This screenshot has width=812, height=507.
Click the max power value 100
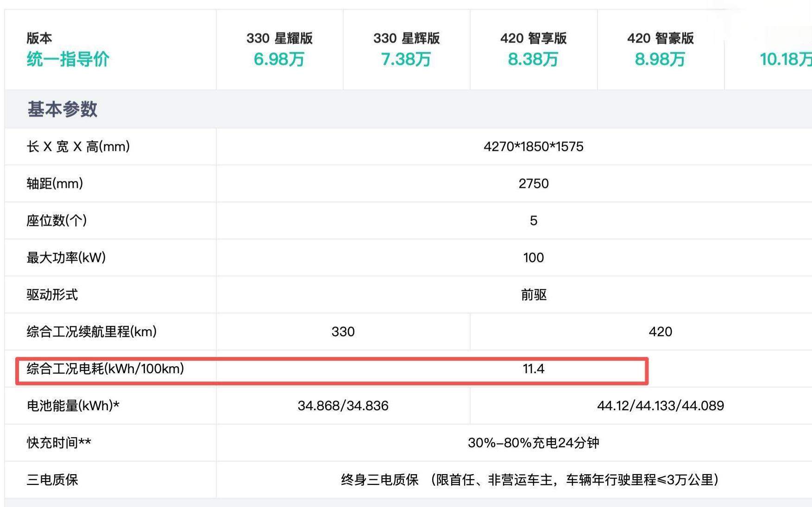pyautogui.click(x=534, y=258)
